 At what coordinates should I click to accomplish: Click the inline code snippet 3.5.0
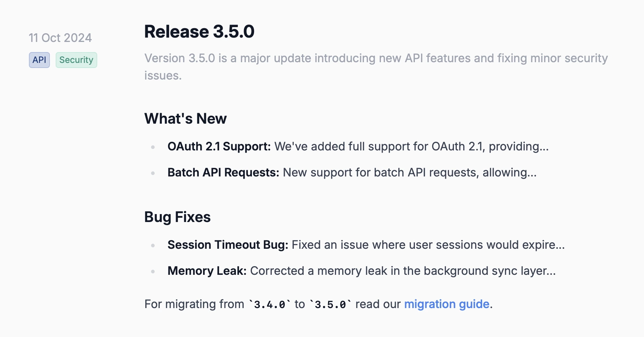click(330, 304)
